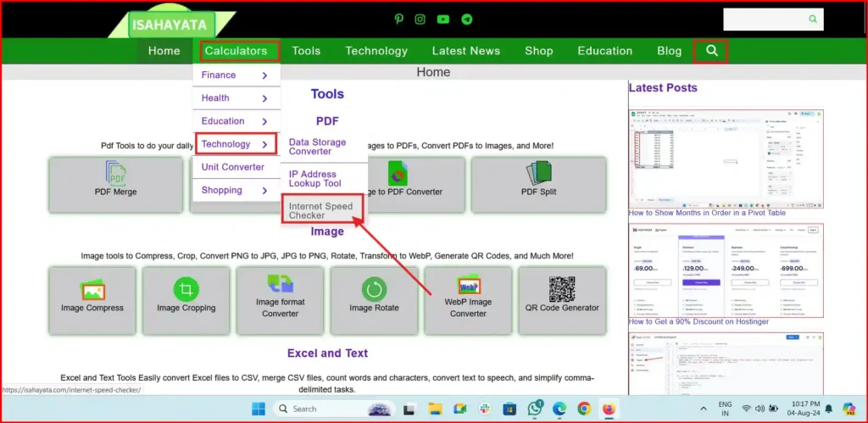Screen dimensions: 868x423
Task: Open the Image Compress tool
Action: [92, 293]
